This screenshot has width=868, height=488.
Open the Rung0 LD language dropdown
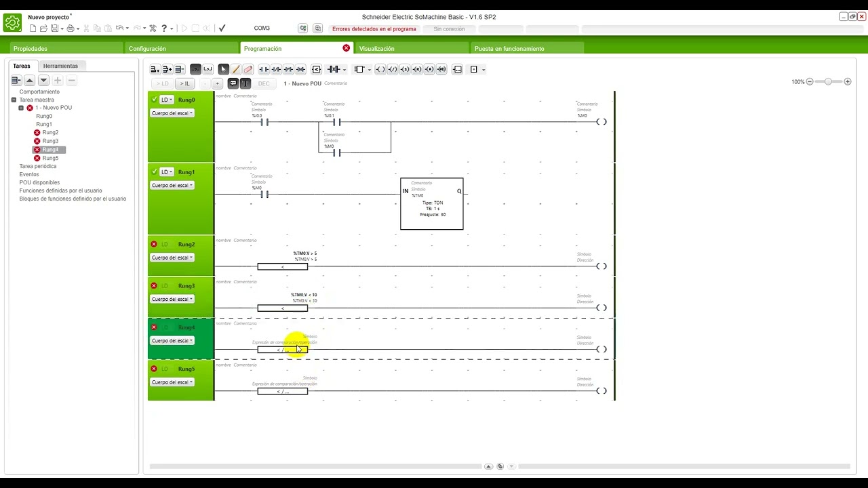click(167, 100)
